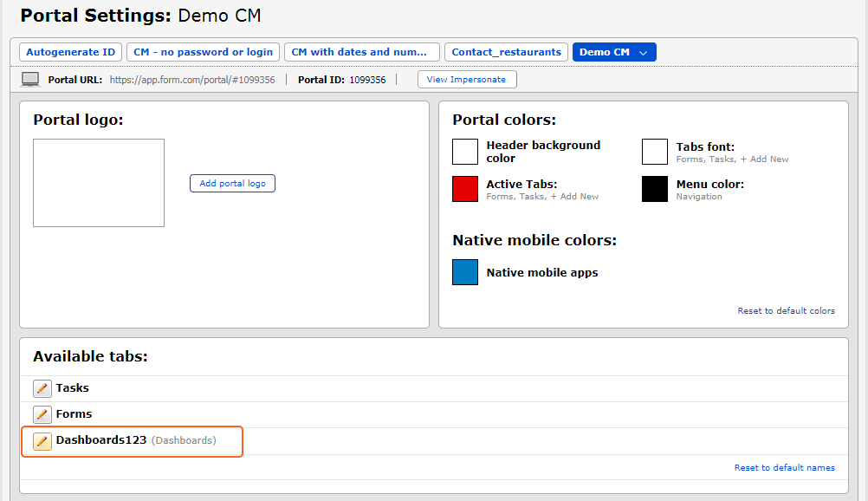
Task: Click the black Menu color swatch
Action: tap(655, 189)
